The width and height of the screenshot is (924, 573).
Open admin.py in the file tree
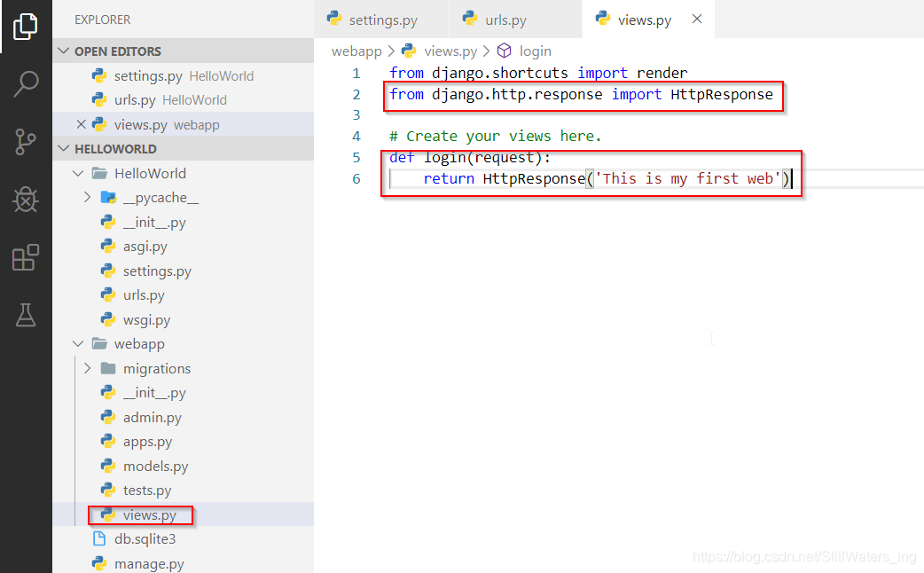183,418
